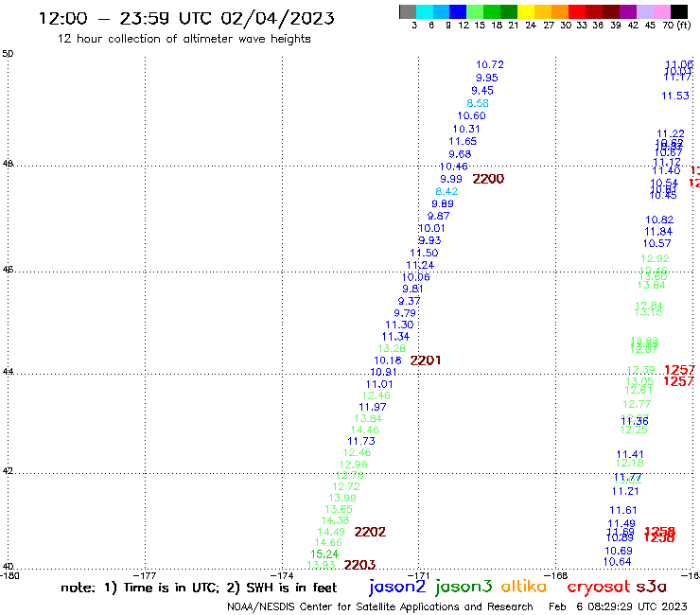Click the green value 12.96
700x615 pixels.
click(x=353, y=465)
